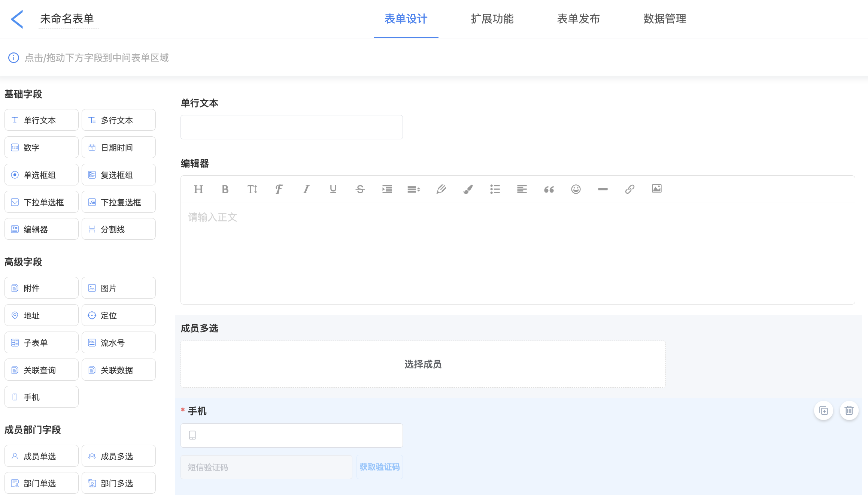The image size is (868, 502).
Task: Click the 单行文本 input box
Action: tap(291, 127)
